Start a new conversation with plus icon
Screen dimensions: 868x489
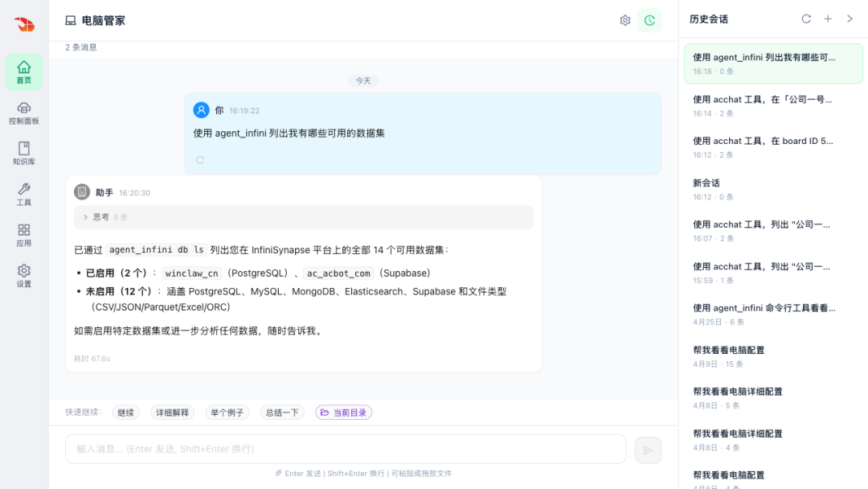[828, 18]
